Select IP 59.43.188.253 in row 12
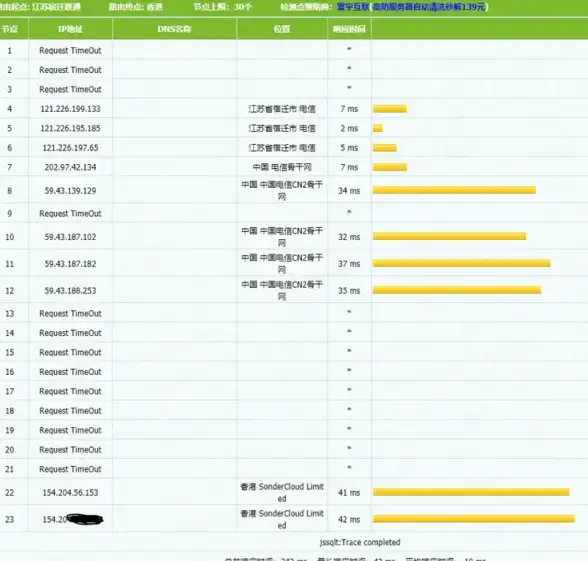The width and height of the screenshot is (588, 561). pyautogui.click(x=70, y=291)
